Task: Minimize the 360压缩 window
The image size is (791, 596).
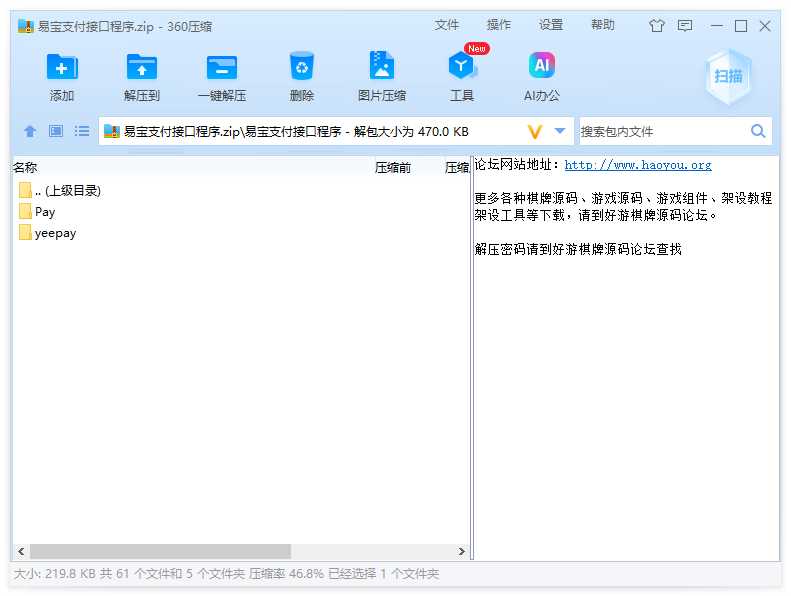Action: click(x=717, y=25)
